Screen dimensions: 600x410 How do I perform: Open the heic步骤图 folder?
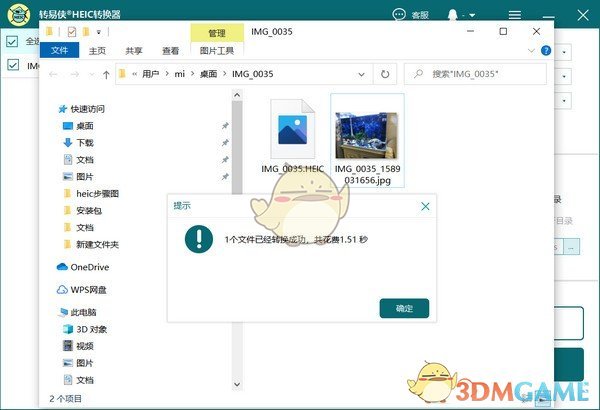91,194
